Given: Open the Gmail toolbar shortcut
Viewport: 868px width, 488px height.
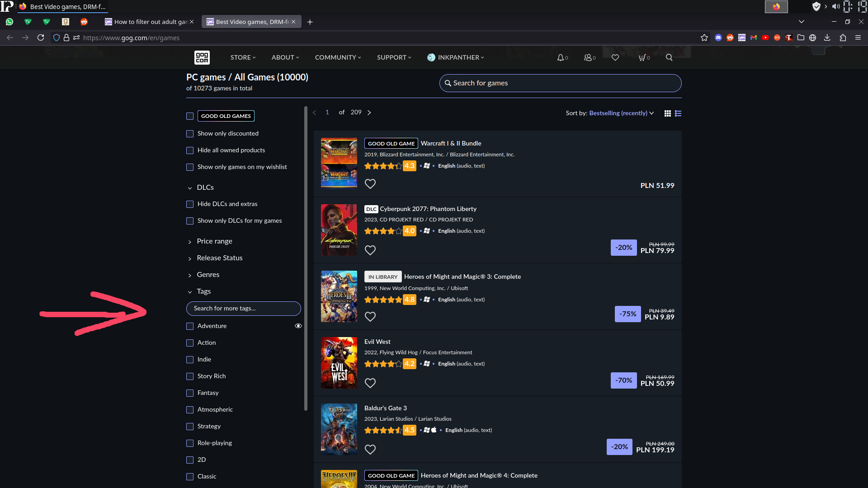Looking at the screenshot, I should point(754,38).
